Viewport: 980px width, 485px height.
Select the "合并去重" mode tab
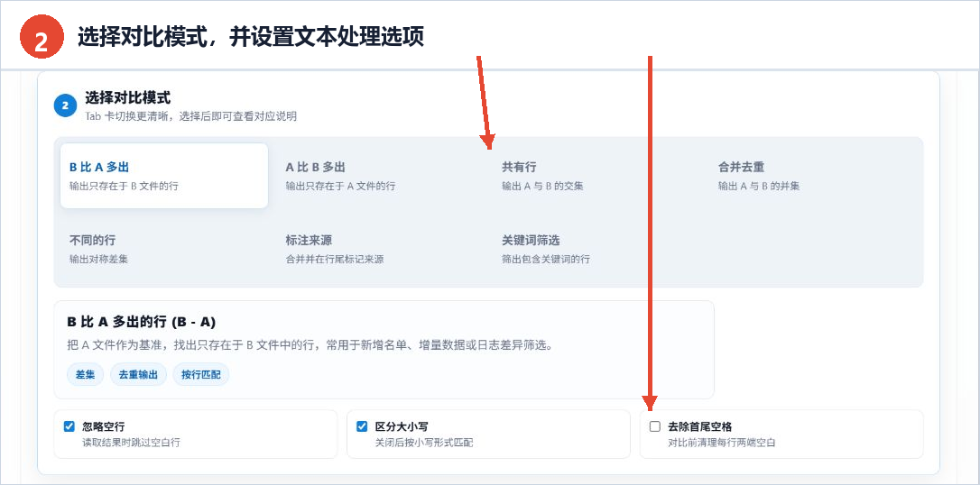click(x=812, y=176)
